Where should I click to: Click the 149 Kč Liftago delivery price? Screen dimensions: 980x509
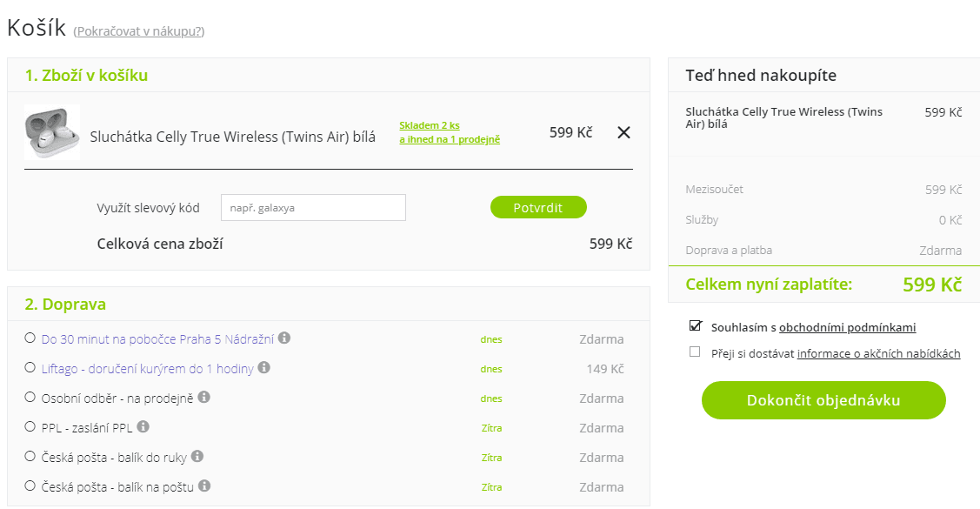[x=605, y=369]
